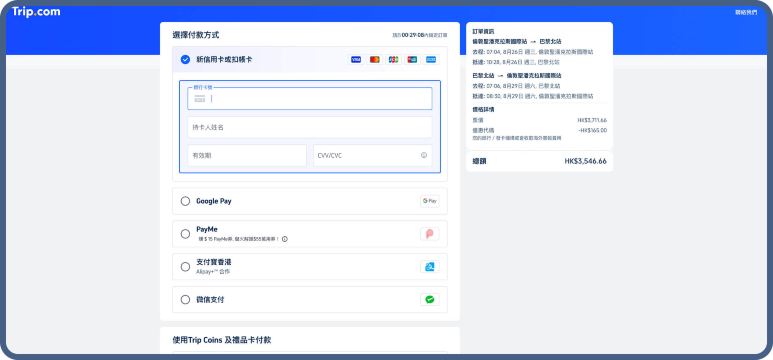This screenshot has height=360, width=773.
Task: Click the 有效期 expiry date field
Action: click(247, 155)
